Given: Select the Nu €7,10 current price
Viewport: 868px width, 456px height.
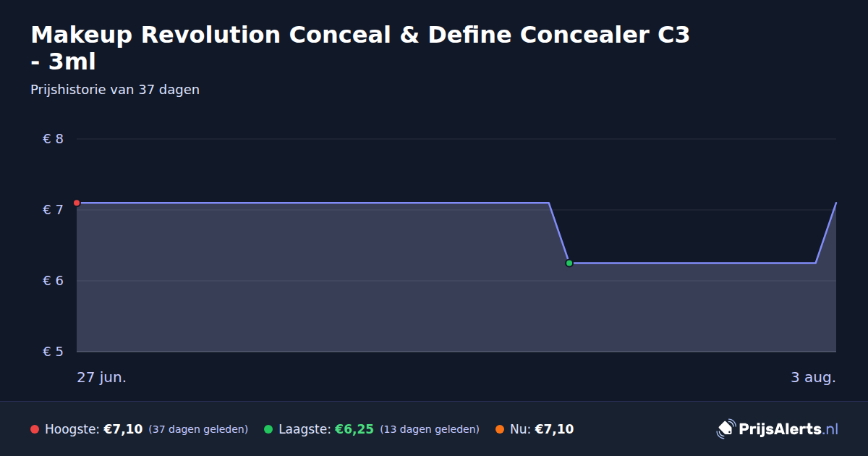Looking at the screenshot, I should click(x=554, y=429).
